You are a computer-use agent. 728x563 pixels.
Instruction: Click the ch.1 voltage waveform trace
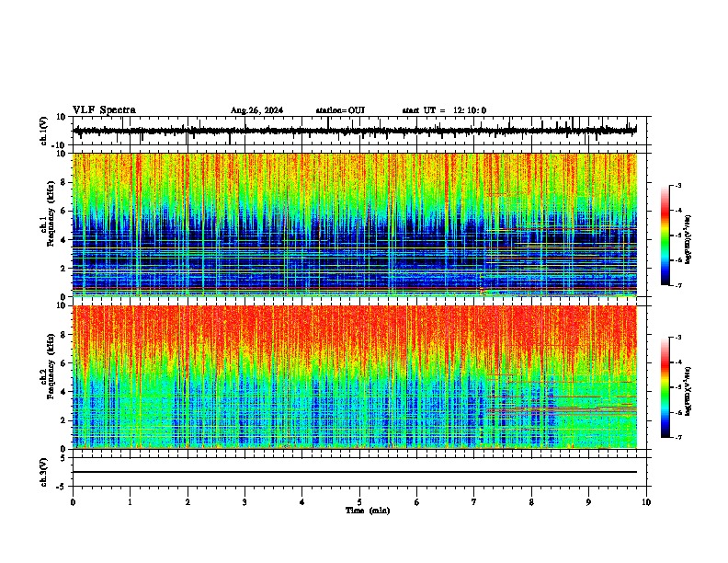(x=354, y=131)
